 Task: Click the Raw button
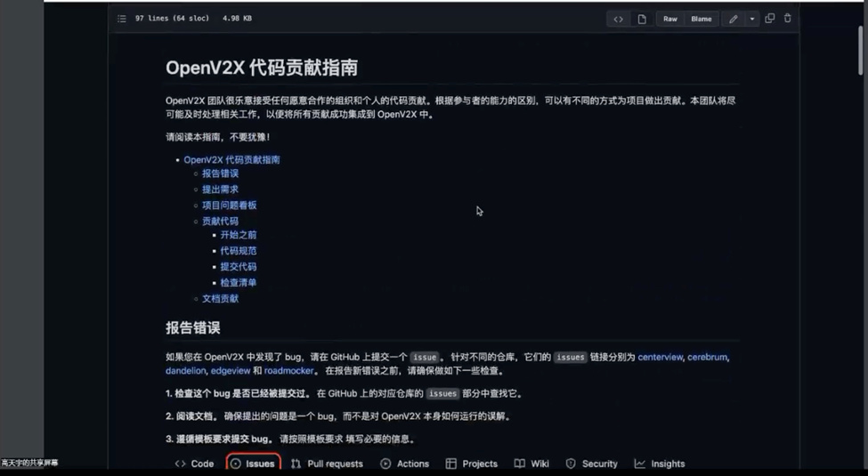[669, 19]
